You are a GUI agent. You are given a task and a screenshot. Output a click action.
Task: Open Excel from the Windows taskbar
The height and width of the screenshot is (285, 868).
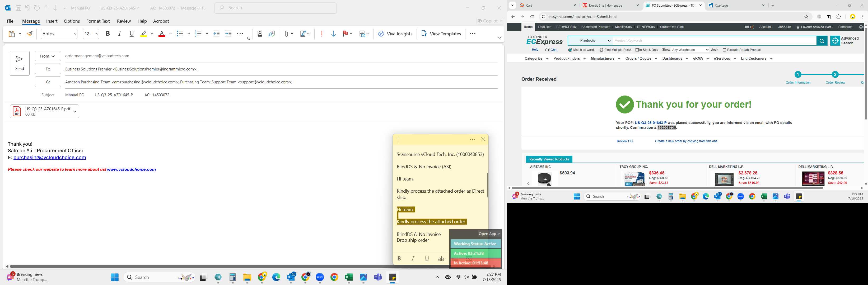[348, 277]
